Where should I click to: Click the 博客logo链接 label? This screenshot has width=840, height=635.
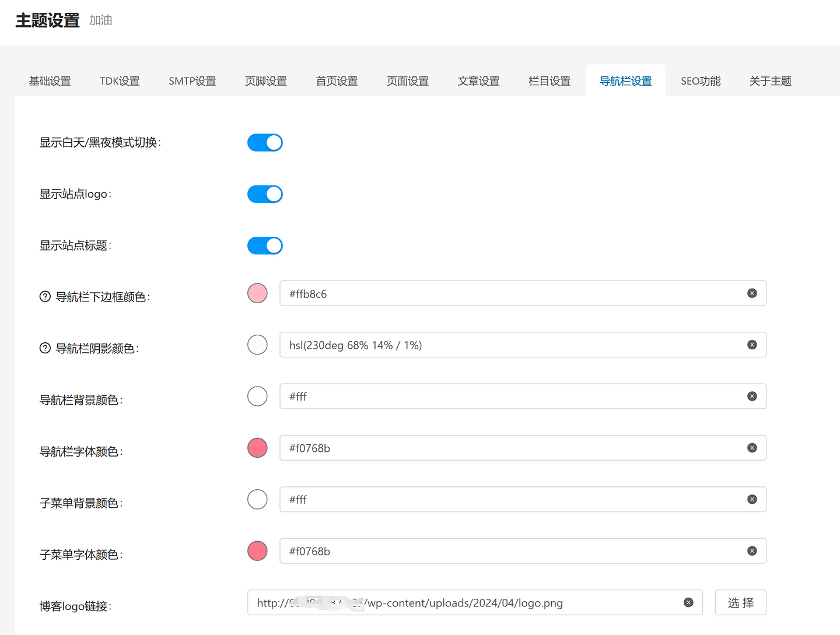point(75,606)
